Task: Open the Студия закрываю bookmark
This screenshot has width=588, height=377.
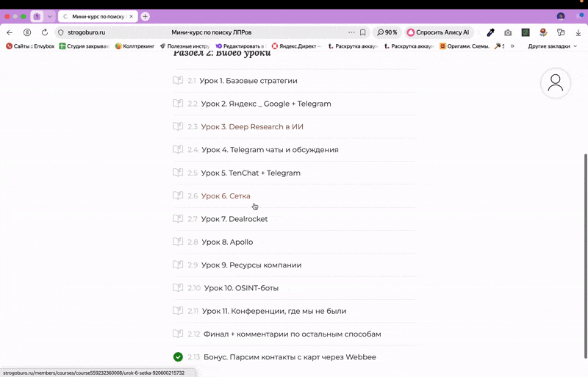Action: coord(84,46)
